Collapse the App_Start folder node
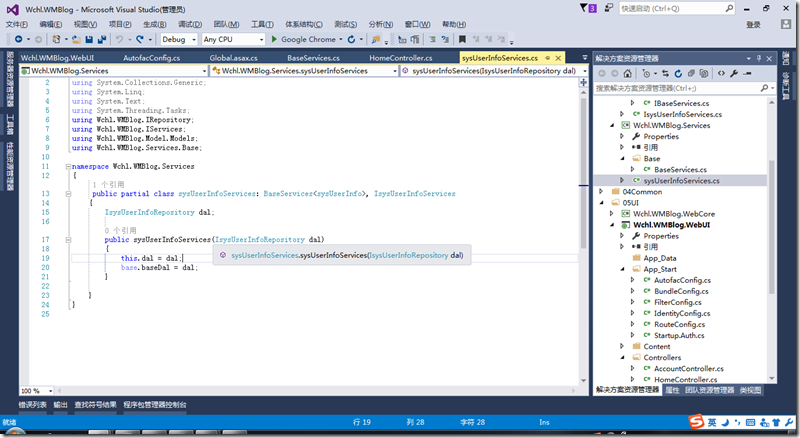The image size is (800, 438). click(x=622, y=269)
